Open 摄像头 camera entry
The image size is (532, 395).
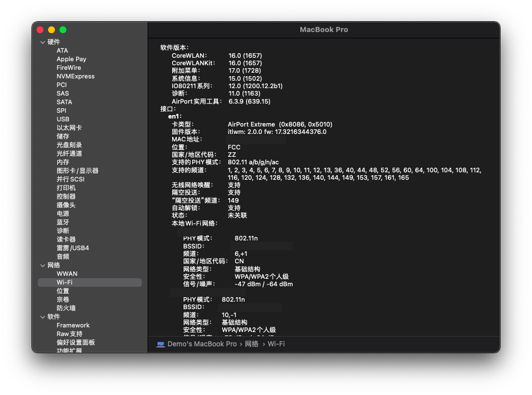pyautogui.click(x=66, y=205)
